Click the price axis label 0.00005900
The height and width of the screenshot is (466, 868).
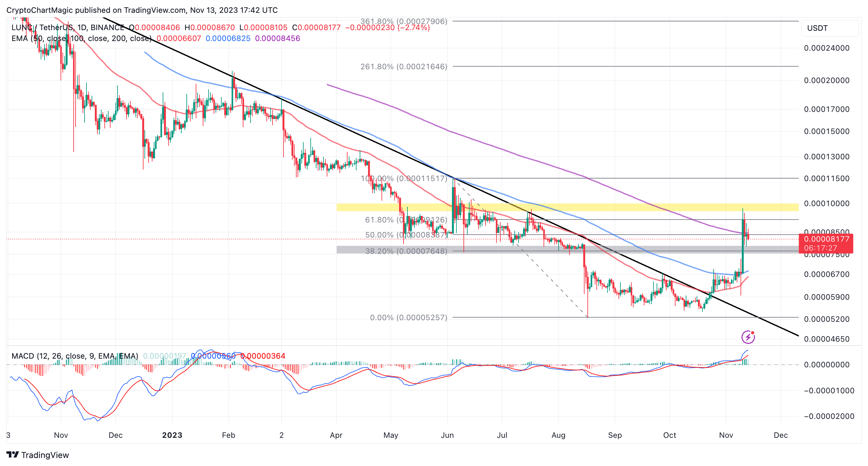pyautogui.click(x=826, y=297)
